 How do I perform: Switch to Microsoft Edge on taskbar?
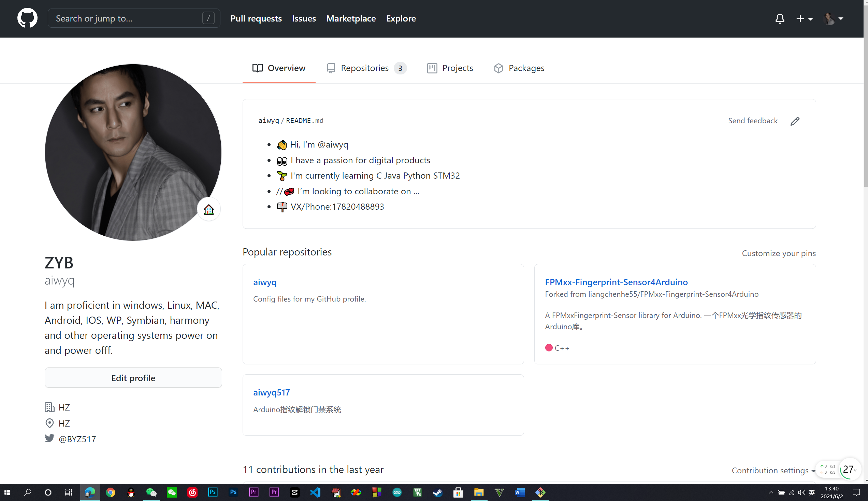(90, 492)
